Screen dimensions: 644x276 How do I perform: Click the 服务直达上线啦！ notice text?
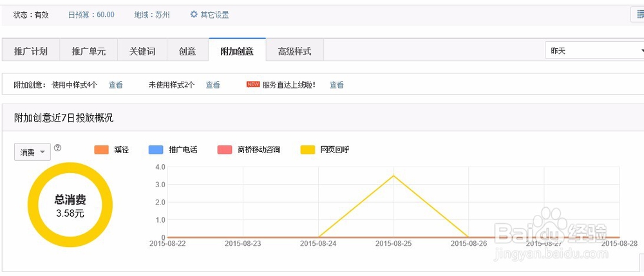289,85
